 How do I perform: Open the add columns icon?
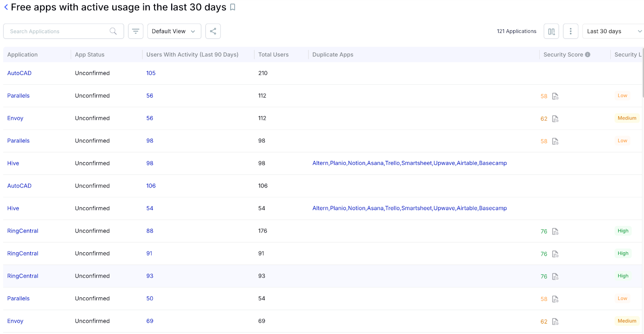click(551, 31)
